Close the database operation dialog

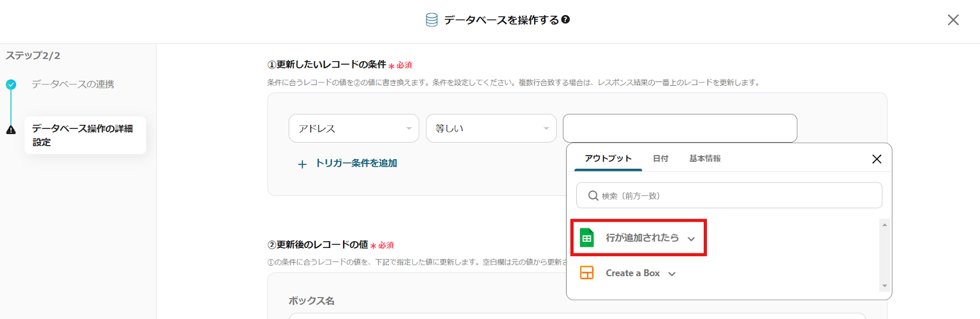[x=953, y=20]
